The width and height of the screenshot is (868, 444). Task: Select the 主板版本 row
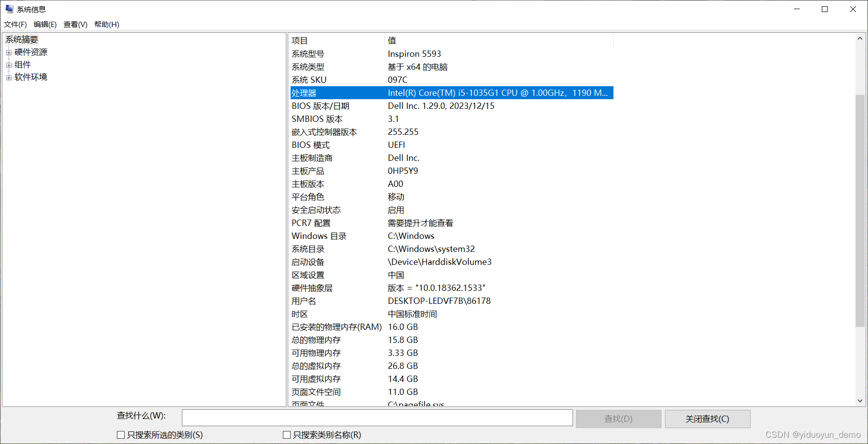point(452,184)
